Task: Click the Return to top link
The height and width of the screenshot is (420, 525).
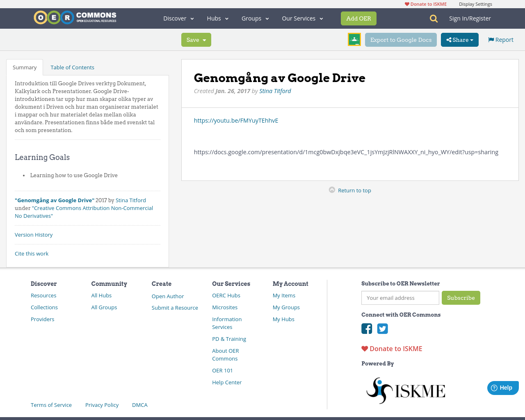Action: point(354,190)
